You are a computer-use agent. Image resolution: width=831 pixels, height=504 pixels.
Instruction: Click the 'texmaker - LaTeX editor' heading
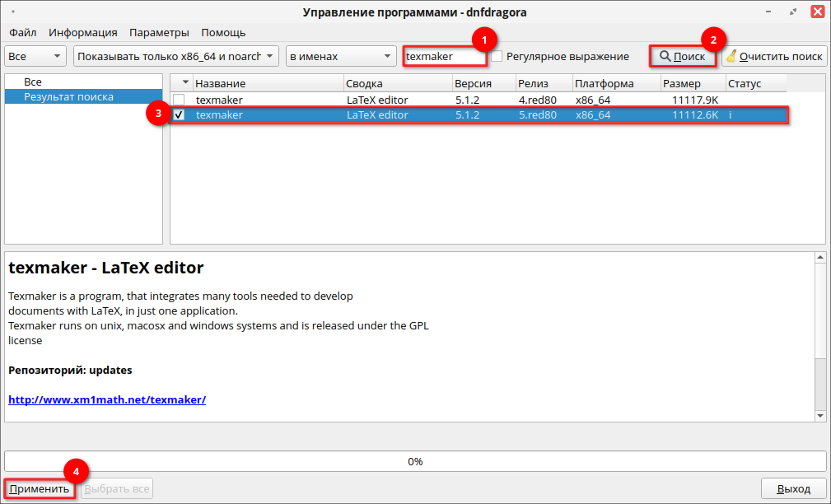[106, 268]
